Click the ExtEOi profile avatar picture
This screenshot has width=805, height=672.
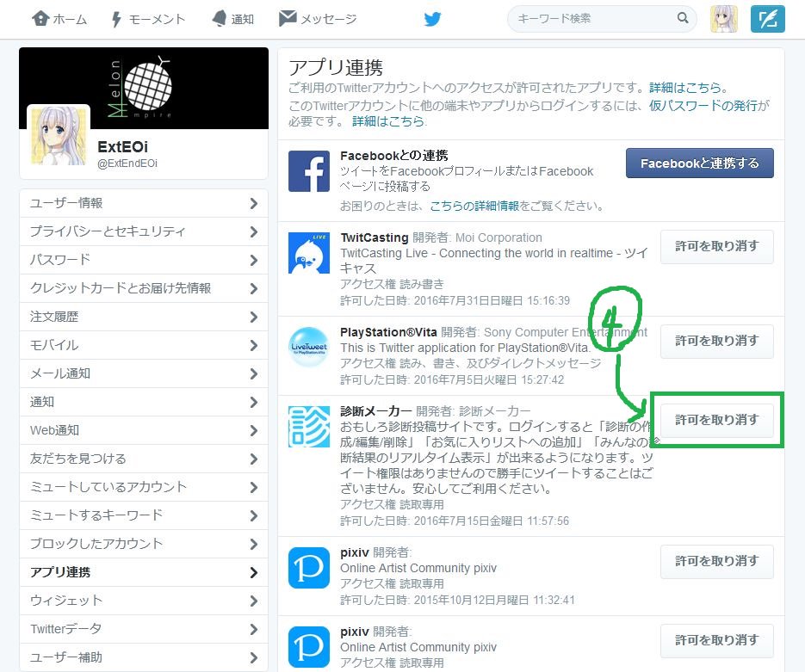coord(59,135)
